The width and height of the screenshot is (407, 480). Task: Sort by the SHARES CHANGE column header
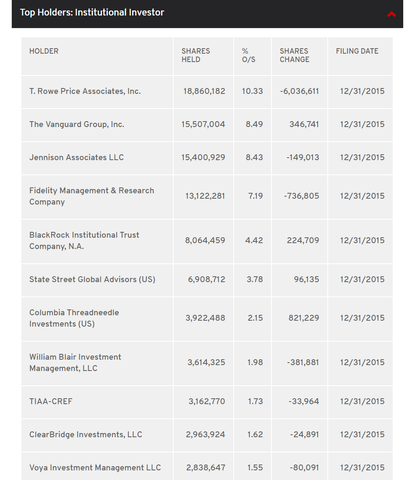point(294,55)
